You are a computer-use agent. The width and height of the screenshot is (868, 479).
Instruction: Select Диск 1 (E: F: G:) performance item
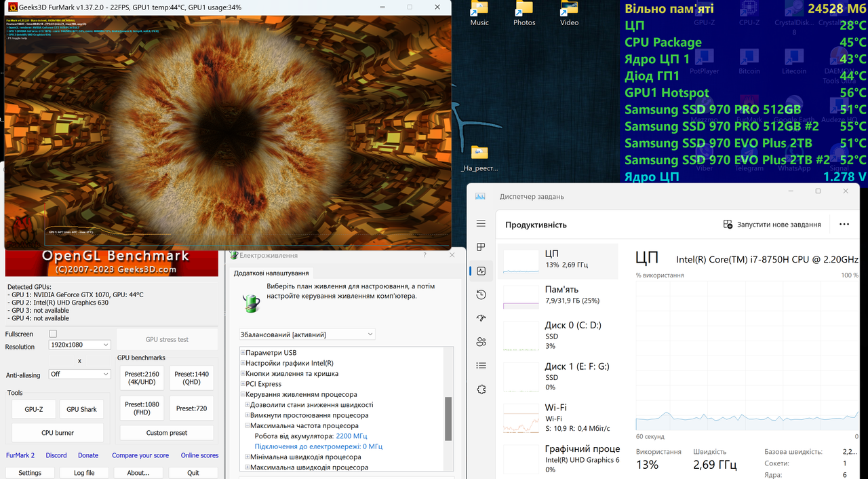pyautogui.click(x=558, y=377)
